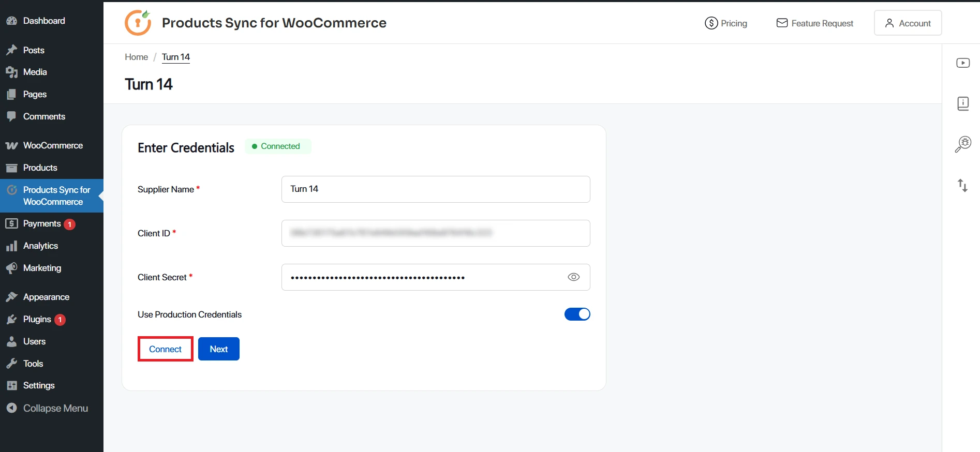Click the Turn 14 breadcrumb link
980x452 pixels.
click(x=176, y=57)
